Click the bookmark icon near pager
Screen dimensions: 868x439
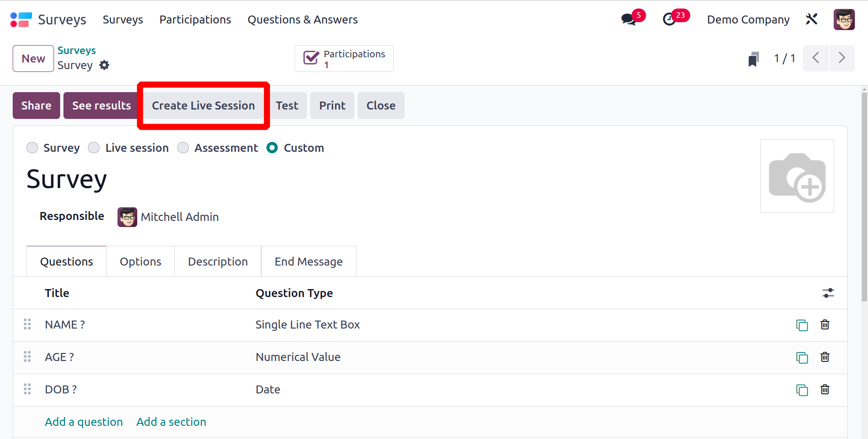point(753,59)
